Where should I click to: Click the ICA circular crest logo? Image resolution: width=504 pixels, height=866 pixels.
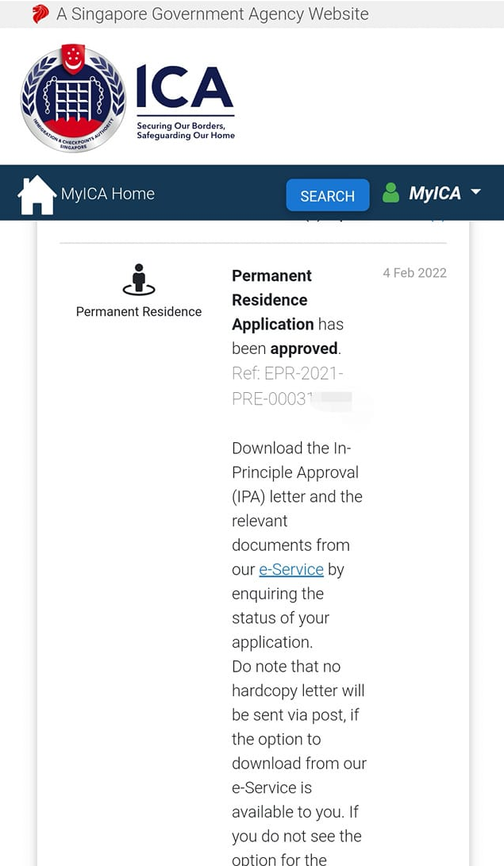74,98
